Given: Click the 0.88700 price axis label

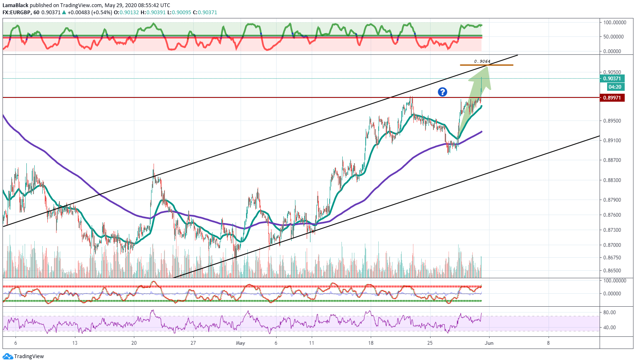Looking at the screenshot, I should (612, 160).
